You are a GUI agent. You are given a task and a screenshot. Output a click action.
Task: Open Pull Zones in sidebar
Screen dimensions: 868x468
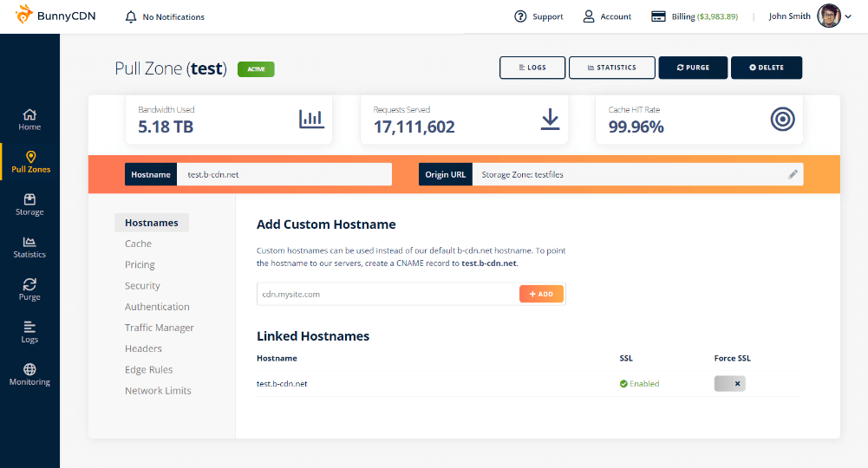(x=31, y=162)
